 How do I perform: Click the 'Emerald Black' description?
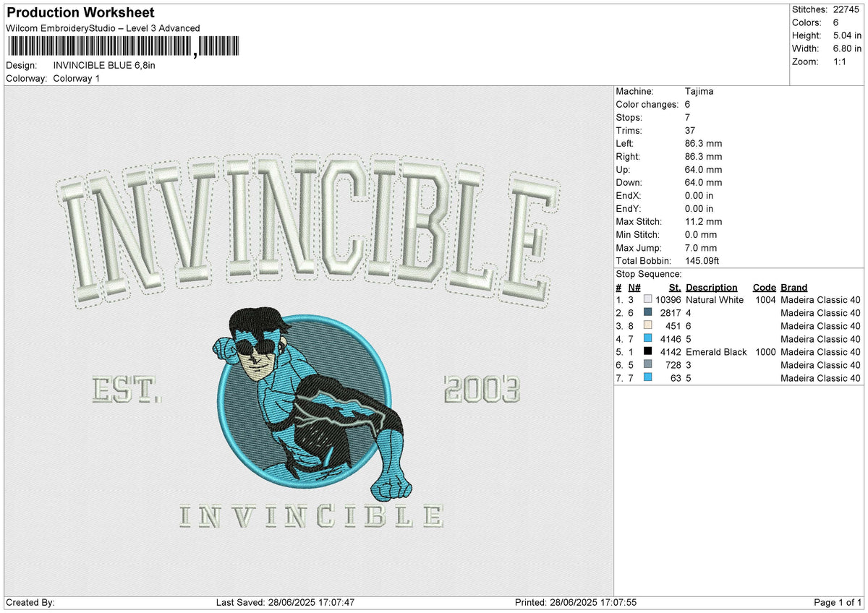(716, 352)
